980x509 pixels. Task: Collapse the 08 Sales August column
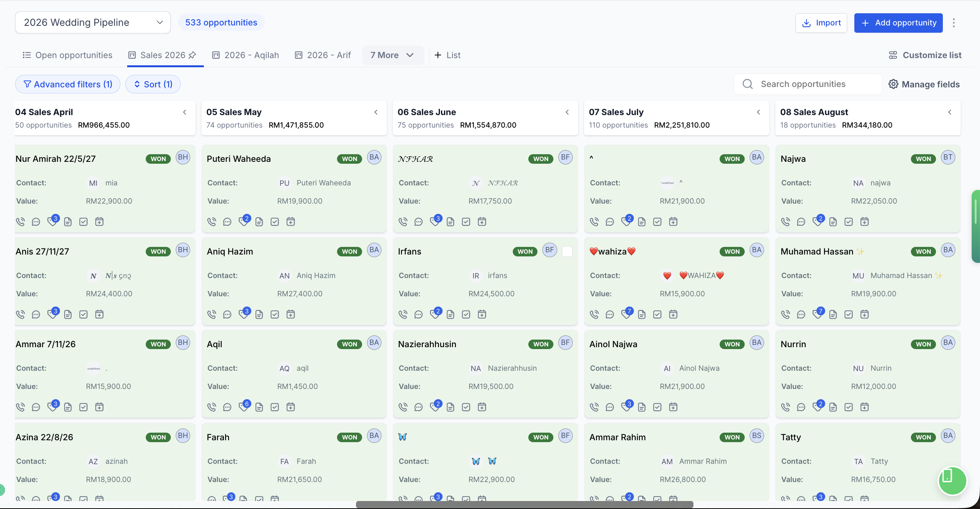pos(950,112)
